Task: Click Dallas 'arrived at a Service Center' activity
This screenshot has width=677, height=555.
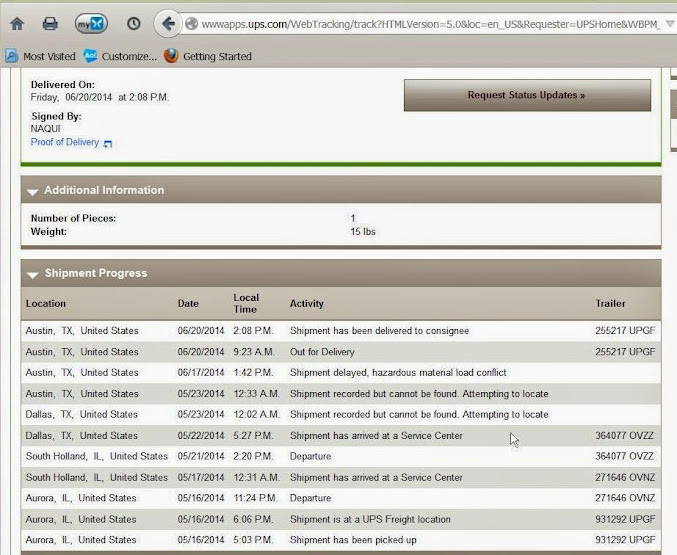Action: tap(376, 436)
